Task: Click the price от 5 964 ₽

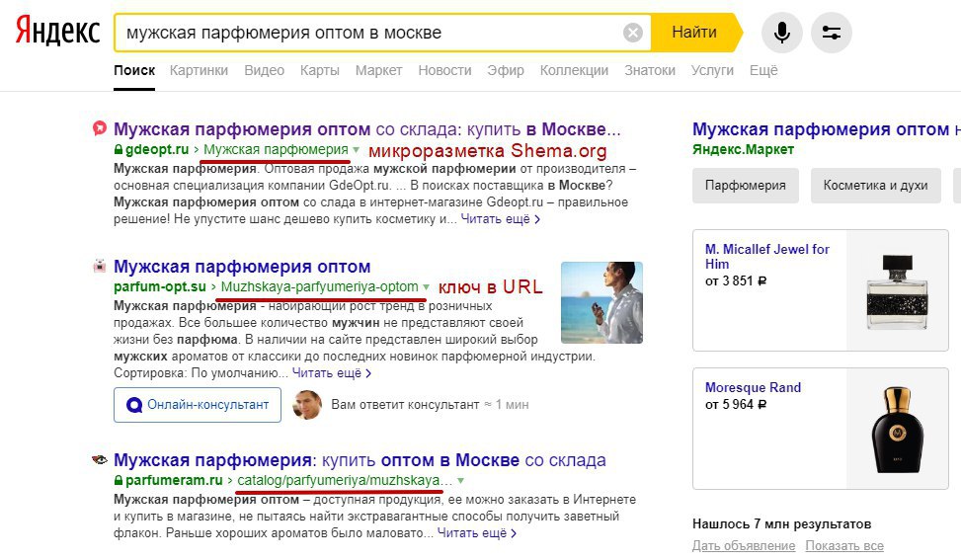Action: [x=736, y=404]
